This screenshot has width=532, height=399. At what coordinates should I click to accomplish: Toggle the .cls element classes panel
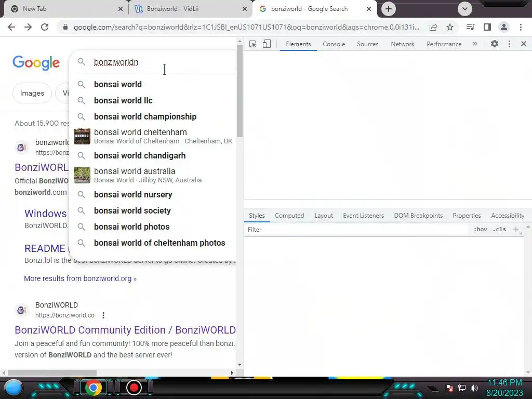(499, 230)
